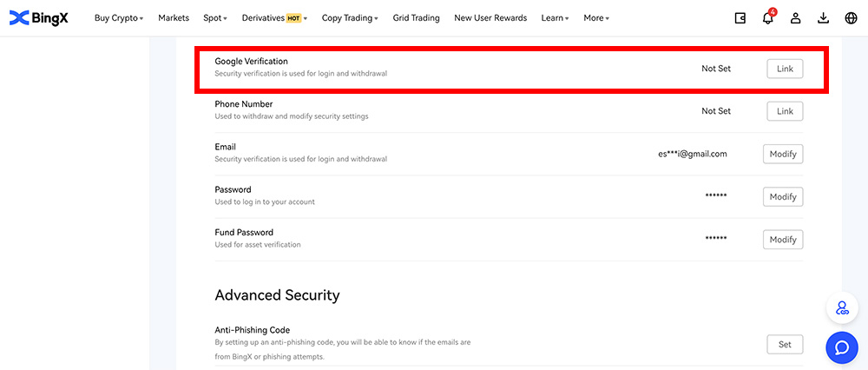Open the live chat support bubble
868x370 pixels.
(841, 347)
